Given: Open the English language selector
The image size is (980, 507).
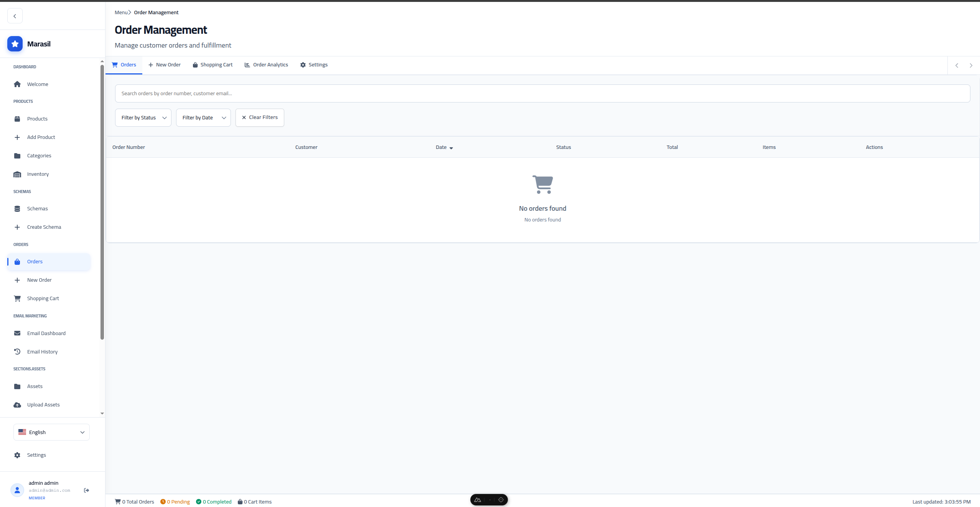Looking at the screenshot, I should pyautogui.click(x=51, y=432).
